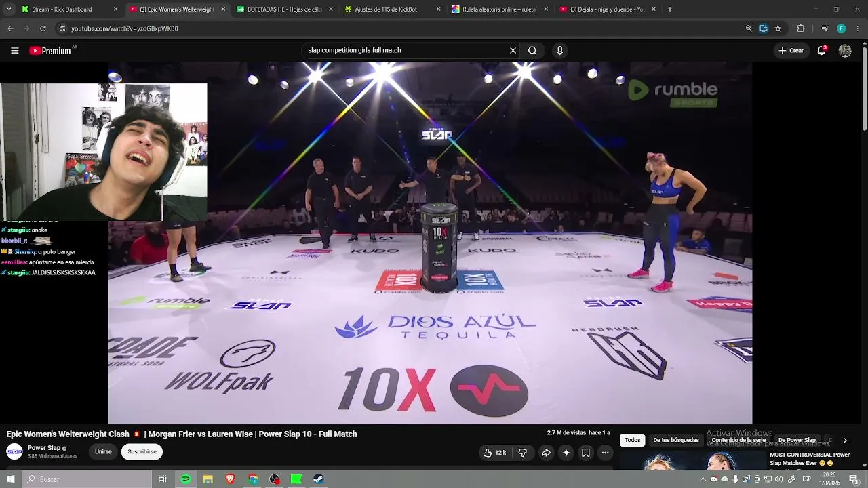Open the Power Slap channel link
The image size is (868, 488).
[x=44, y=448]
